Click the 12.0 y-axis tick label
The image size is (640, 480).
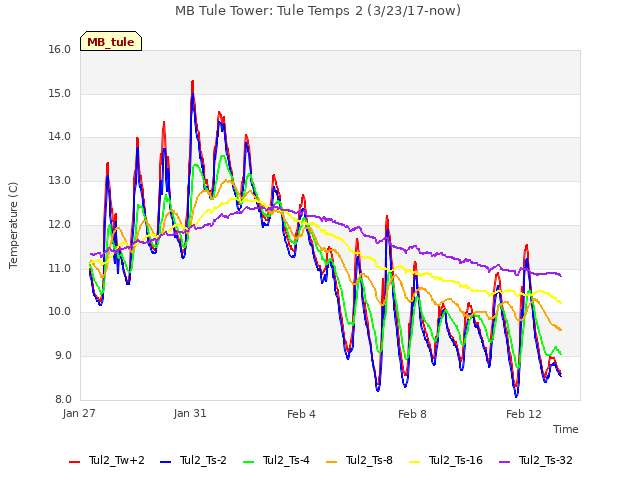pos(60,224)
